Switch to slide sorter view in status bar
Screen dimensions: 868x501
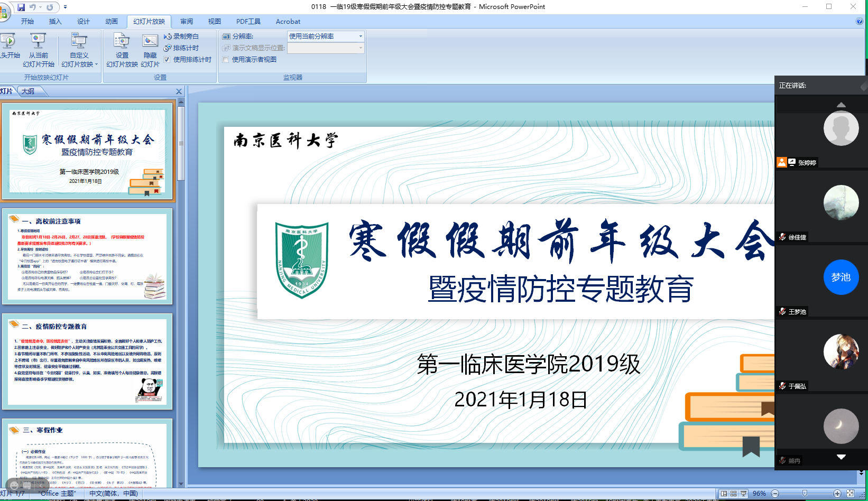tap(733, 494)
